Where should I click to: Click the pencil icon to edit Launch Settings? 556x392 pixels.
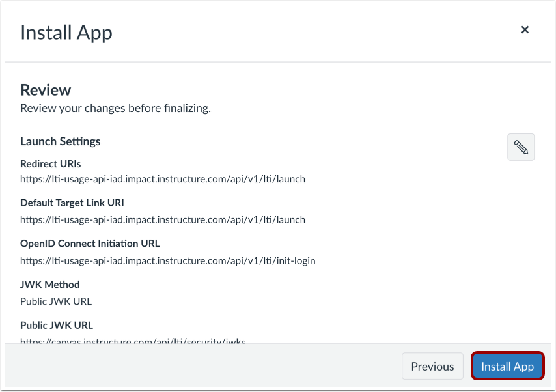pyautogui.click(x=520, y=147)
